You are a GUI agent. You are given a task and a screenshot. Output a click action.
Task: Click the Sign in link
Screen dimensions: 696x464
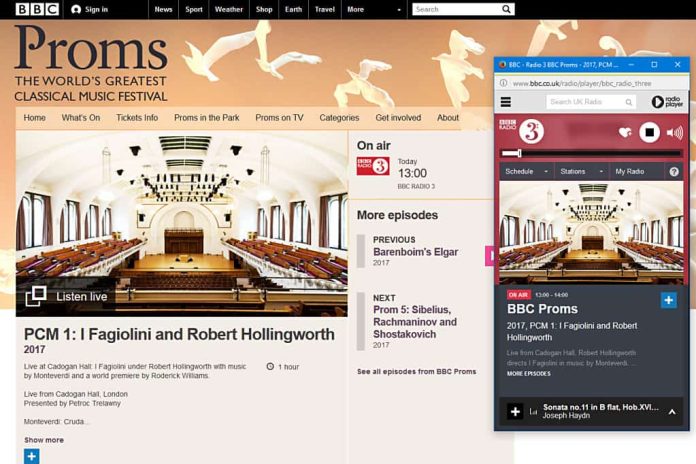pyautogui.click(x=96, y=9)
